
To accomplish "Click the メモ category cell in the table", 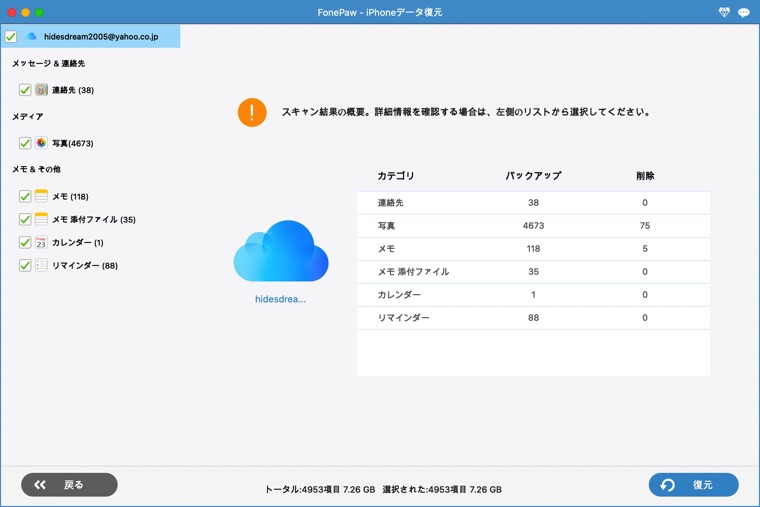I will point(386,249).
